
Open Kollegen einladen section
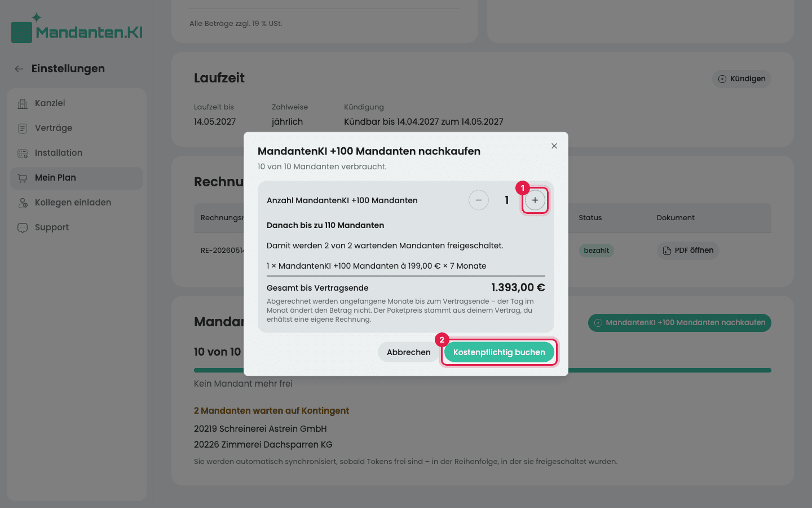coord(77,203)
